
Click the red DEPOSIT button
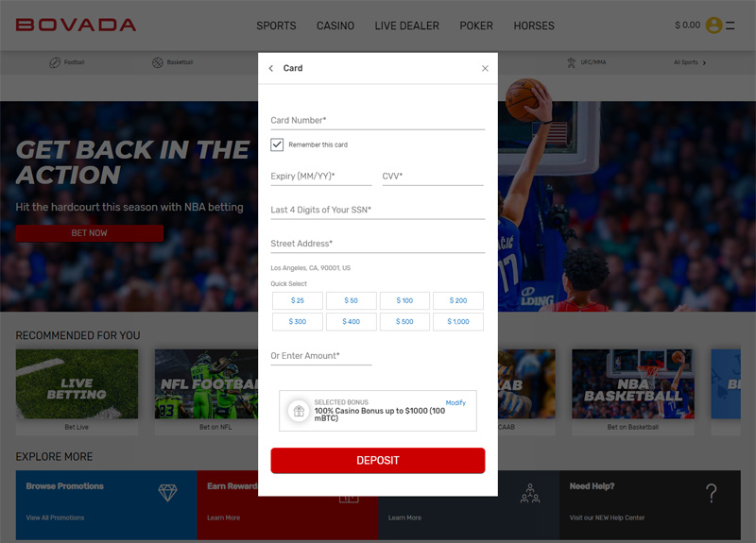point(377,461)
